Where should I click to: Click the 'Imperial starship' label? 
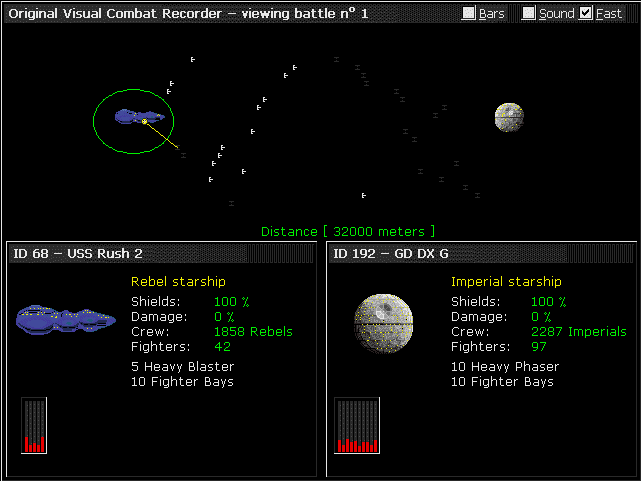coord(506,282)
